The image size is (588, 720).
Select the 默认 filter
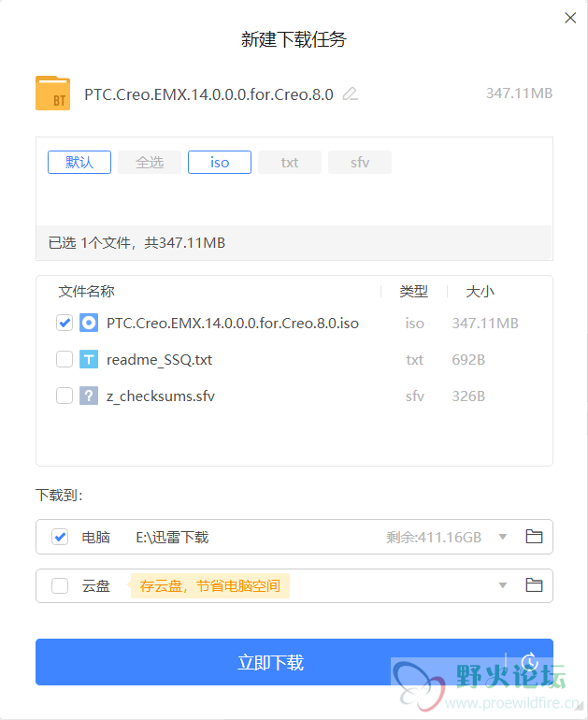(x=79, y=162)
